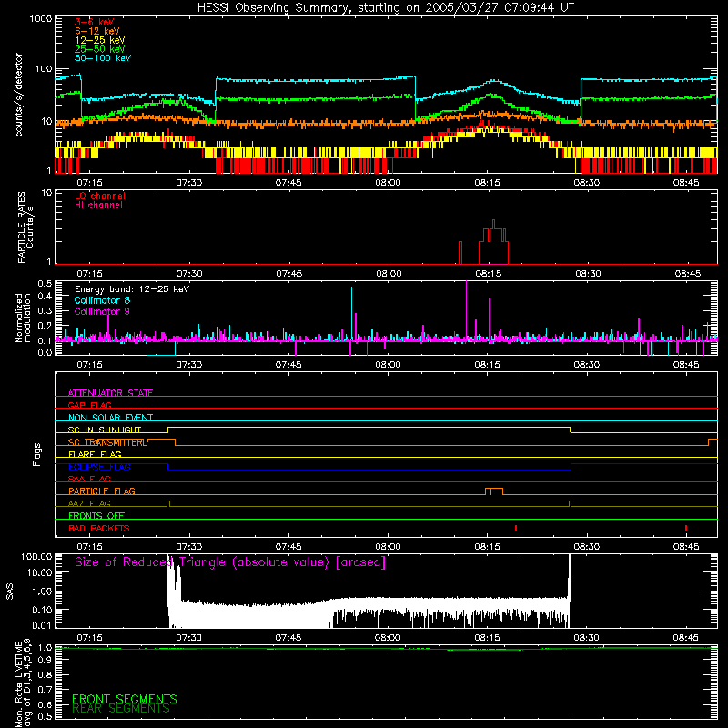Select the 6-12 keV legend label
The height and width of the screenshot is (728, 728).
coord(97,31)
